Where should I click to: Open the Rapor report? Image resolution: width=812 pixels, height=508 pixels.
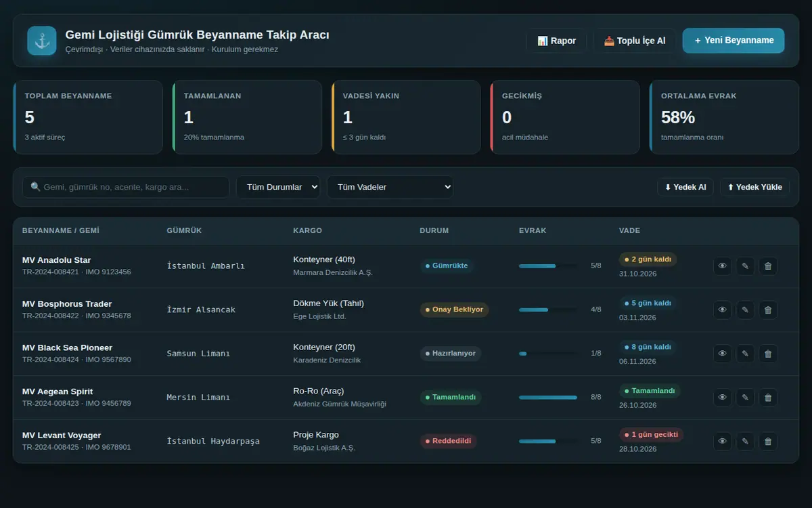point(556,41)
